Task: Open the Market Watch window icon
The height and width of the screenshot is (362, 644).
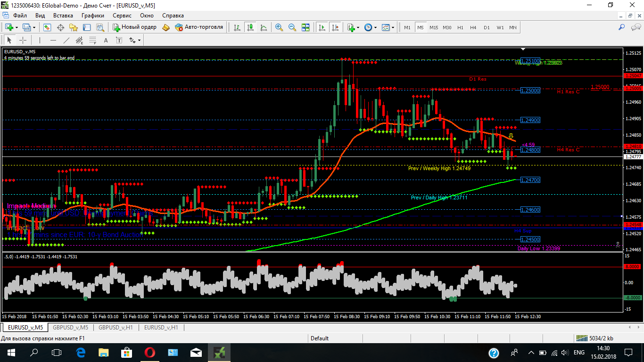Action: (48, 27)
